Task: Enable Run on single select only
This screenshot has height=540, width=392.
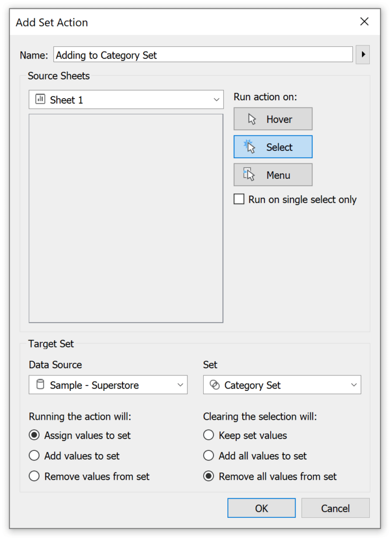Action: (238, 199)
